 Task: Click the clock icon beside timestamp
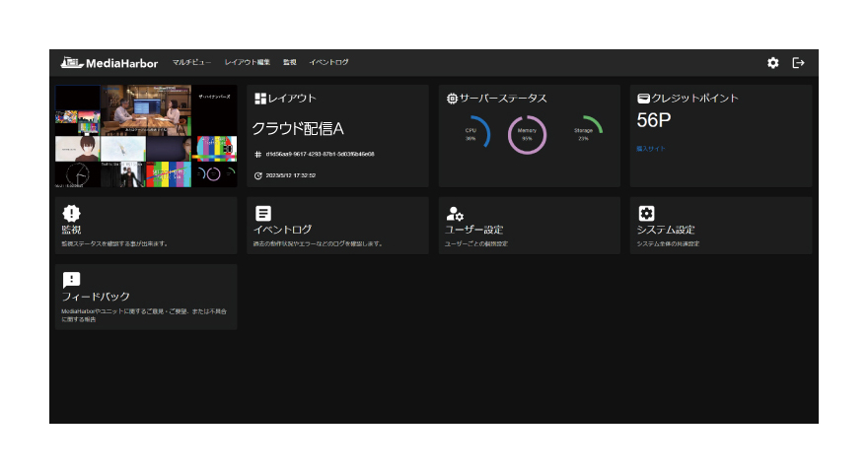258,175
